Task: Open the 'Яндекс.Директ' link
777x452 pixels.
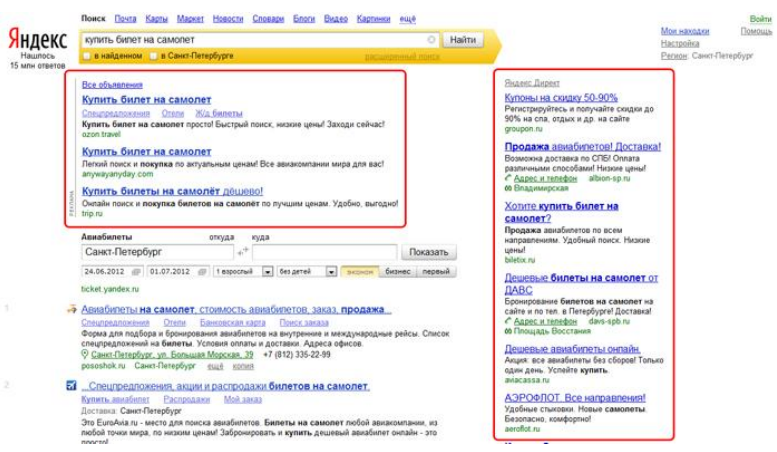Action: click(x=532, y=83)
